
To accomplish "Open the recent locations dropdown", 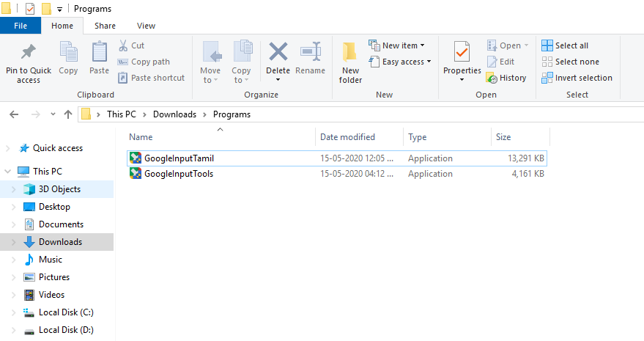I will point(53,114).
